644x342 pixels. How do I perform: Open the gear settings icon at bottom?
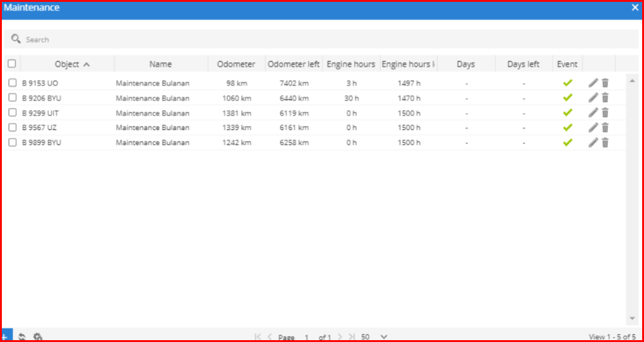pyautogui.click(x=37, y=336)
